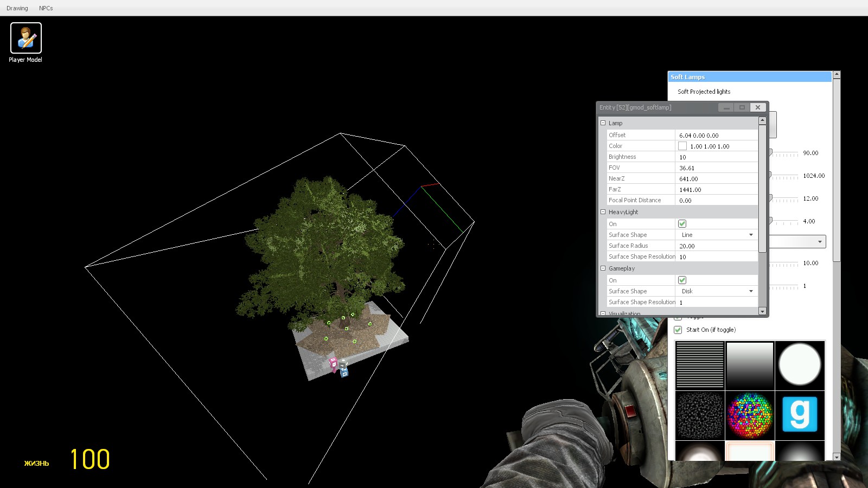Select the rainbow mosaic lamp texture
This screenshot has width=868, height=488.
750,415
